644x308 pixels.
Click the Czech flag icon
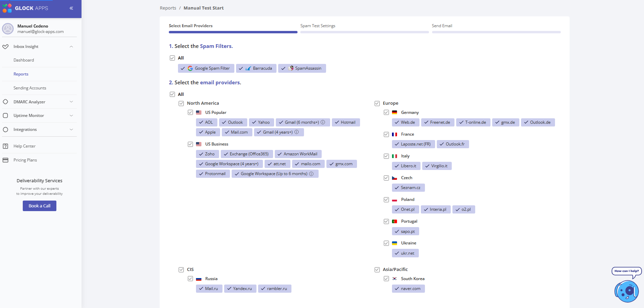[394, 178]
